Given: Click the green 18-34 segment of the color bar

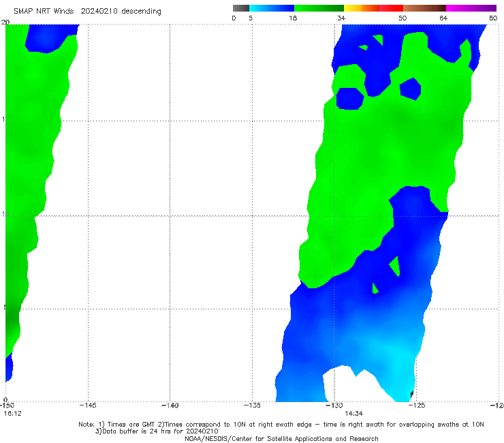Looking at the screenshot, I should click(x=319, y=8).
